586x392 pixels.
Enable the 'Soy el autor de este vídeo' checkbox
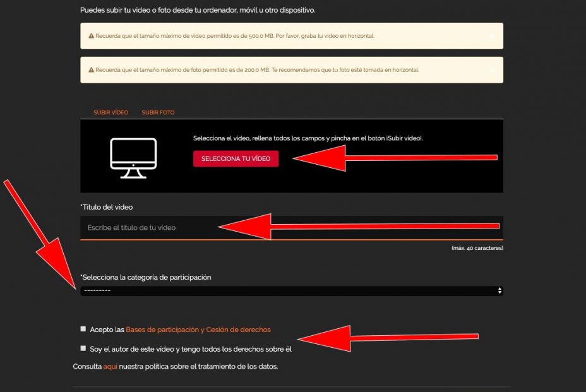coord(83,348)
